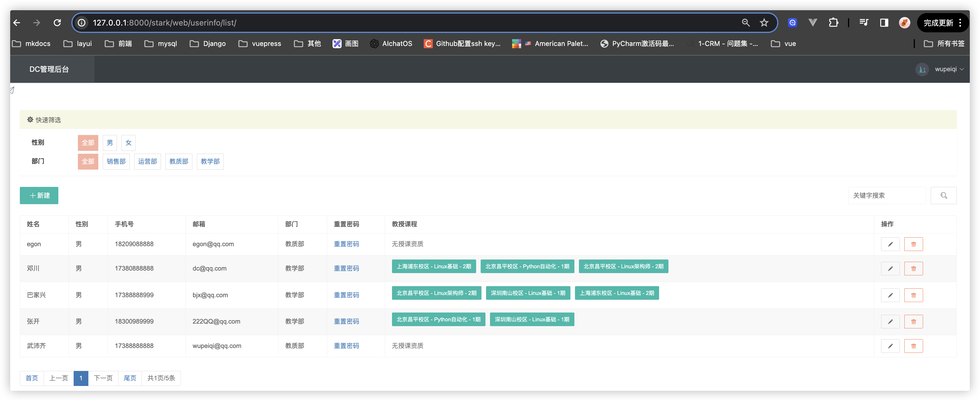Reload the page with the refresh icon
The image size is (980, 401).
pos(57,23)
